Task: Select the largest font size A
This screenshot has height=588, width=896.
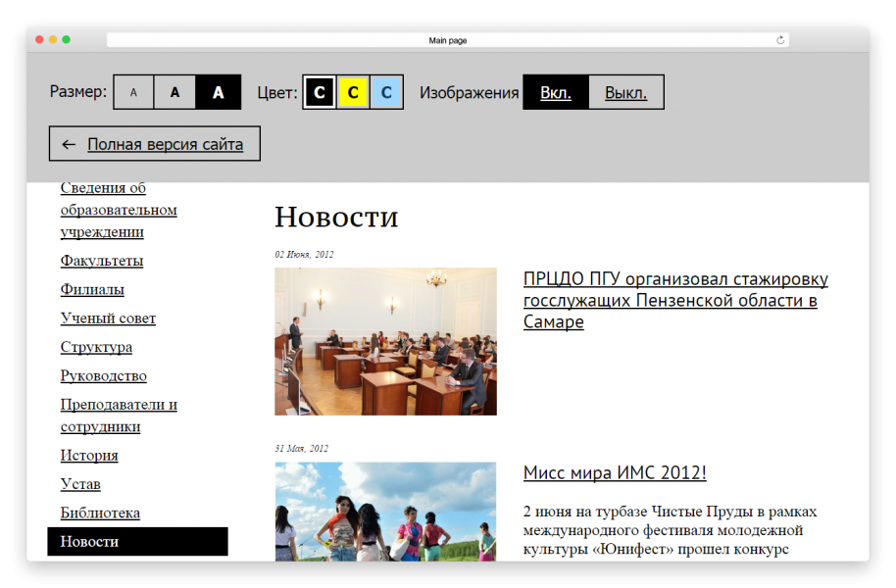Action: (219, 92)
